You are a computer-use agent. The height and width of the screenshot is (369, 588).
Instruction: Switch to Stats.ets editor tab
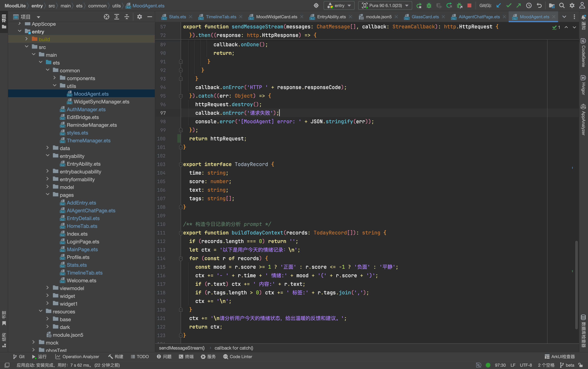click(177, 17)
